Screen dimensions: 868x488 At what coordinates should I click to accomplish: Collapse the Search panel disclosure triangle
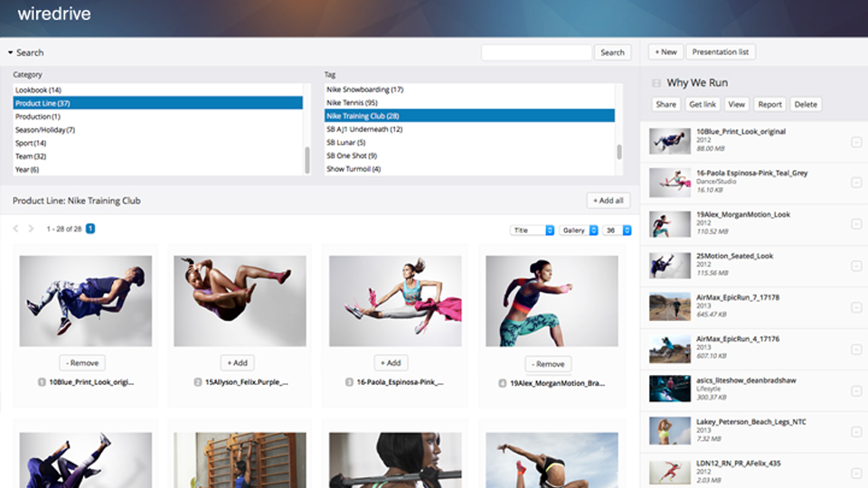pyautogui.click(x=10, y=53)
